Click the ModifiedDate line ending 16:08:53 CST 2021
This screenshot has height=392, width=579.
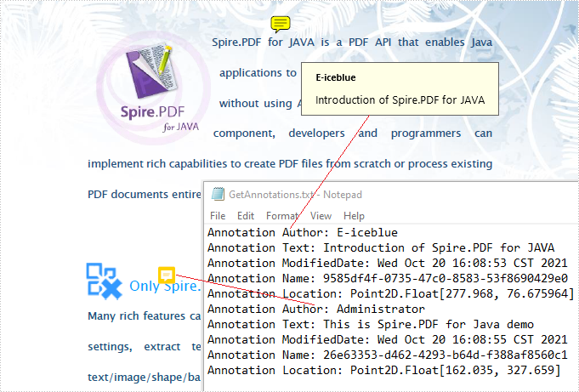(x=388, y=263)
